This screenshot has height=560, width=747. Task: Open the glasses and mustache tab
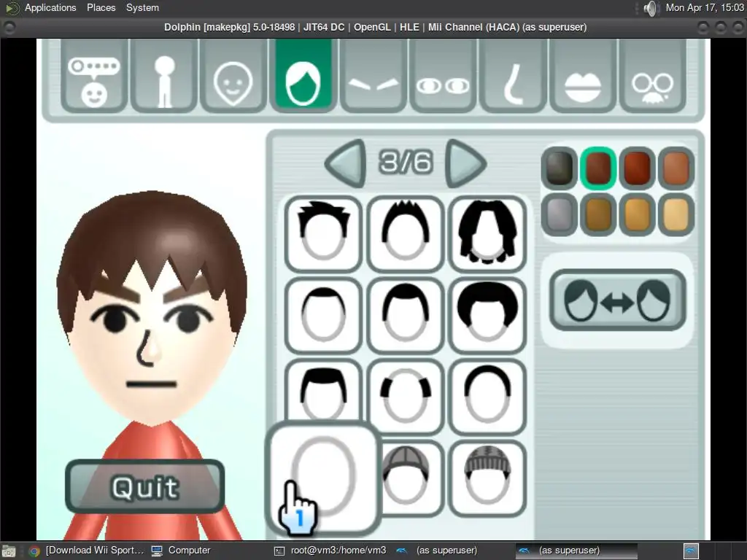click(x=653, y=76)
